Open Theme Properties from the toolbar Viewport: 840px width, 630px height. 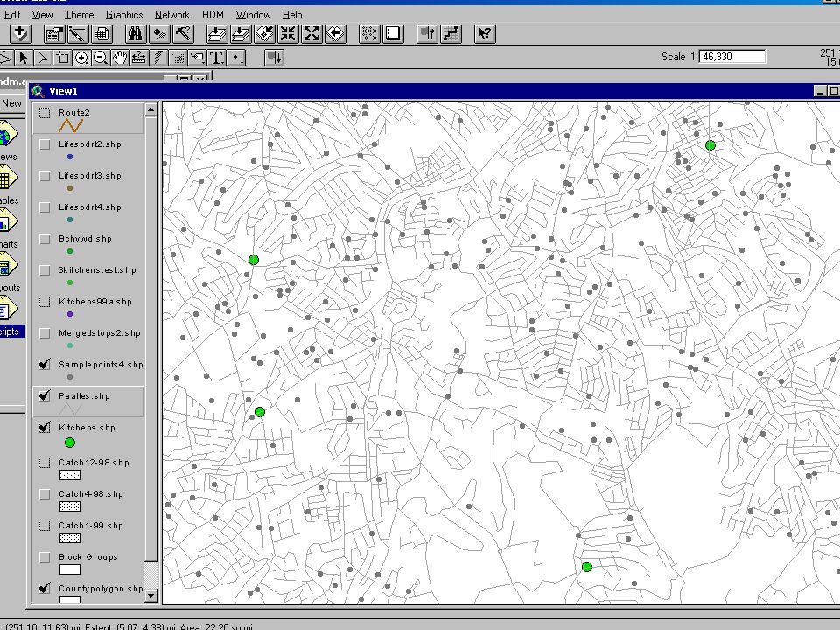tap(53, 34)
